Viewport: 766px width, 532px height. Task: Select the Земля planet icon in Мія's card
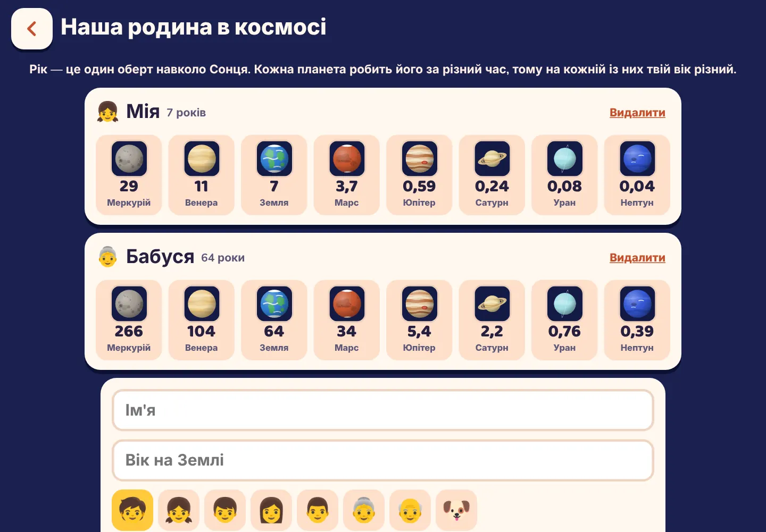[x=274, y=158]
